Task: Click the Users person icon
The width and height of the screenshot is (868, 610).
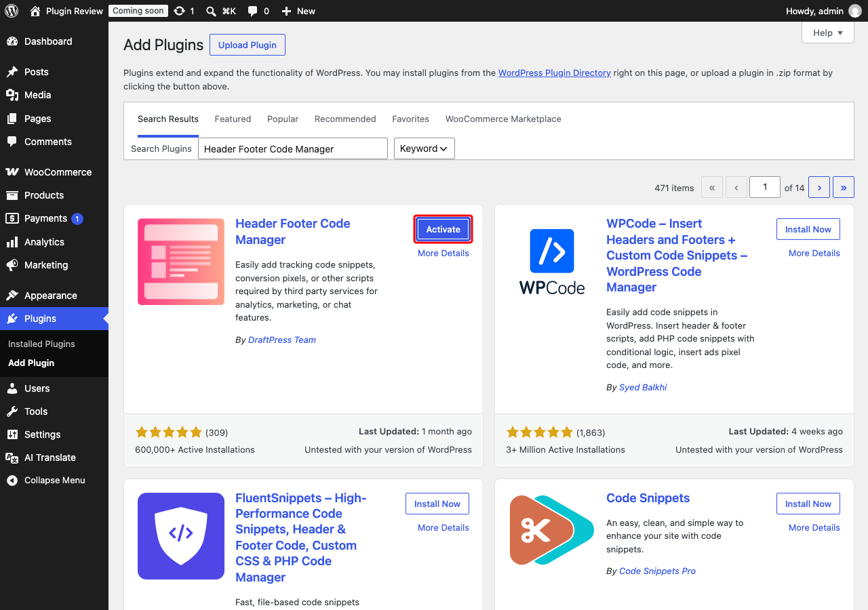Action: click(12, 388)
